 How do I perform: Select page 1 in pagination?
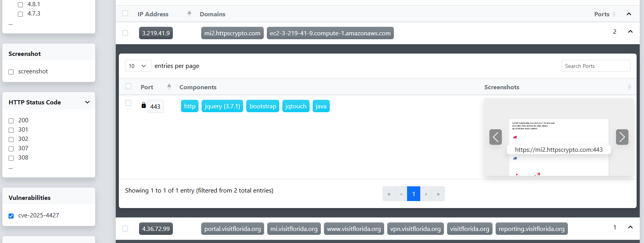click(x=414, y=194)
